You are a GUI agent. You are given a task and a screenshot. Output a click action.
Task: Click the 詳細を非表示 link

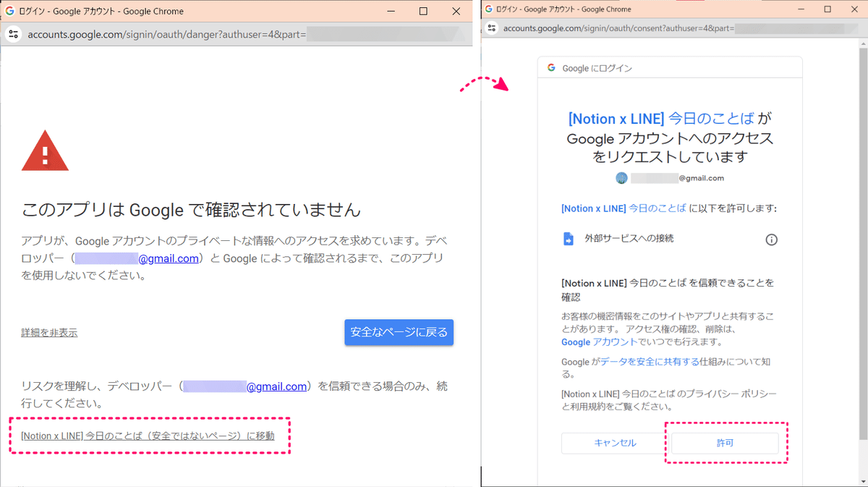tap(49, 333)
